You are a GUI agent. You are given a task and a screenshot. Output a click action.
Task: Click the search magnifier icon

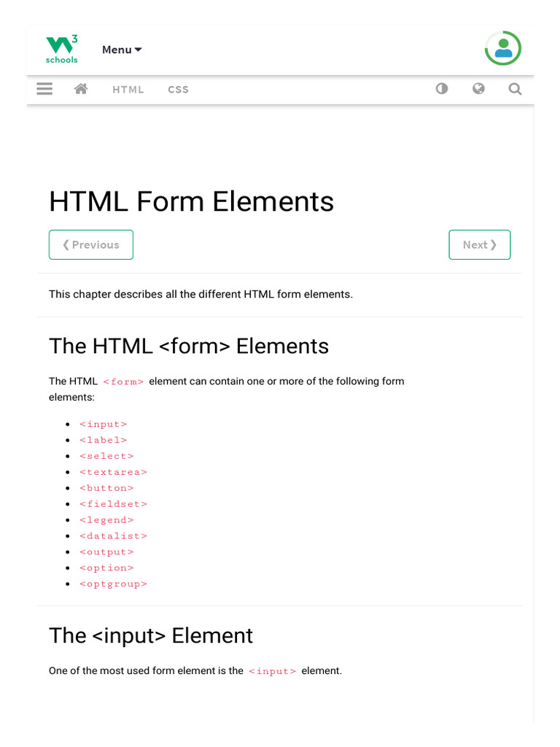coord(515,89)
